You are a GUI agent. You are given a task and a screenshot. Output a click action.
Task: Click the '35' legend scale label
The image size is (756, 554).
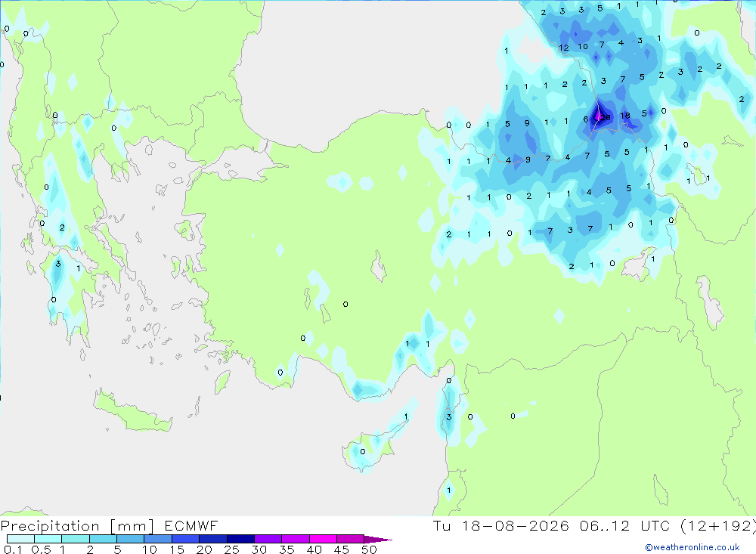[x=287, y=549]
